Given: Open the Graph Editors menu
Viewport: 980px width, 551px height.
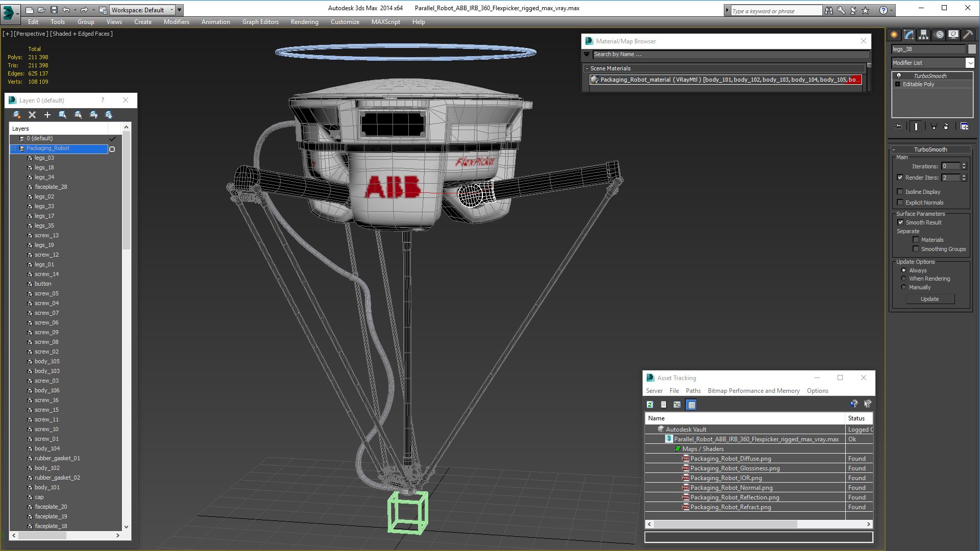Looking at the screenshot, I should (x=260, y=22).
